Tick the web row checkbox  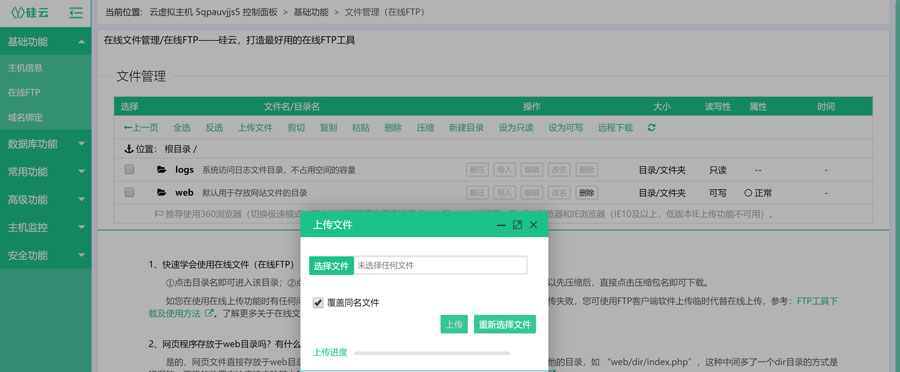[130, 193]
